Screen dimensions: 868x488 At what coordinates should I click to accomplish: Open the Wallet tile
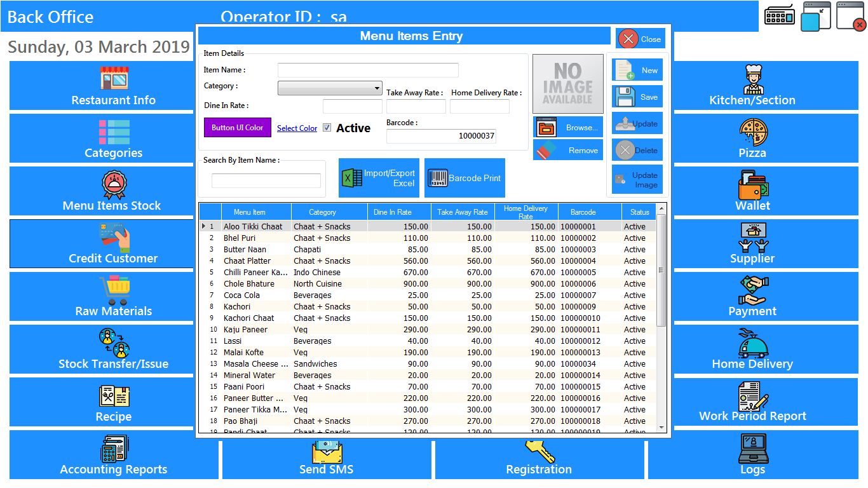(764, 191)
